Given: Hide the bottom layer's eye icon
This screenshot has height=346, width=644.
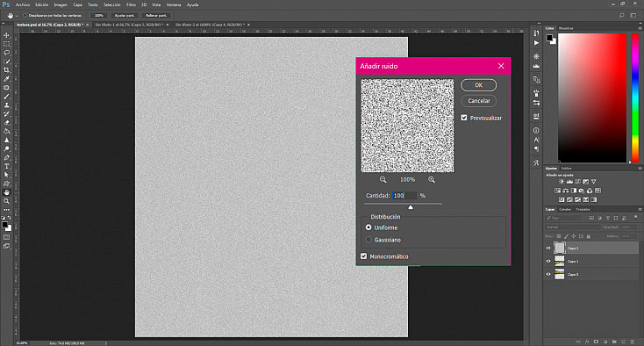Looking at the screenshot, I should pyautogui.click(x=548, y=275).
